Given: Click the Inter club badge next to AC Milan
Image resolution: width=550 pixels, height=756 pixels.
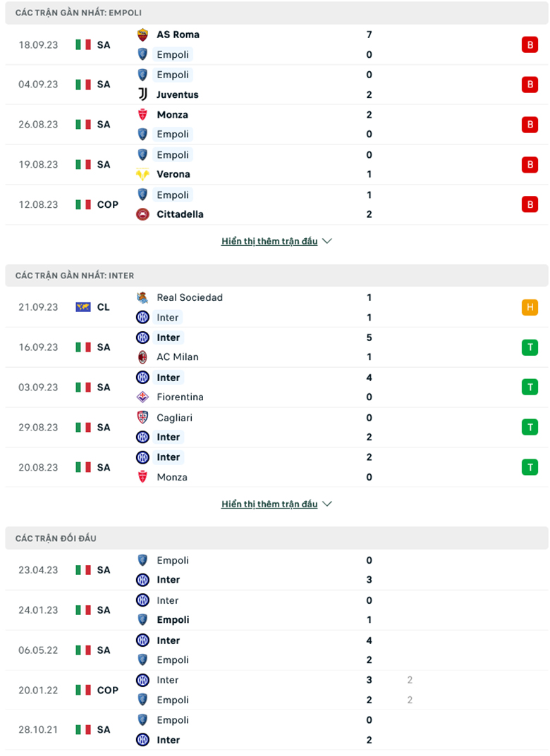Looking at the screenshot, I should tap(143, 337).
